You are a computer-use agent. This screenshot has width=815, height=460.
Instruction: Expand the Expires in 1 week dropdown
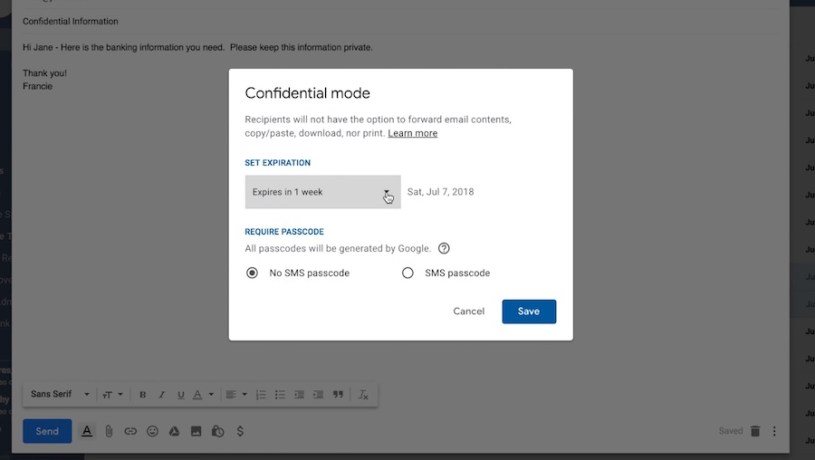coord(323,192)
